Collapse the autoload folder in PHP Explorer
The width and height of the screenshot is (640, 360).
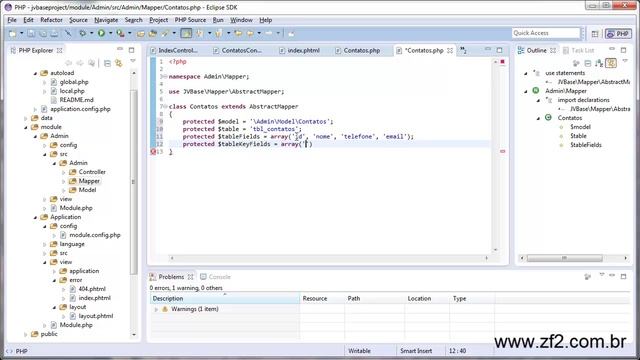click(x=35, y=73)
